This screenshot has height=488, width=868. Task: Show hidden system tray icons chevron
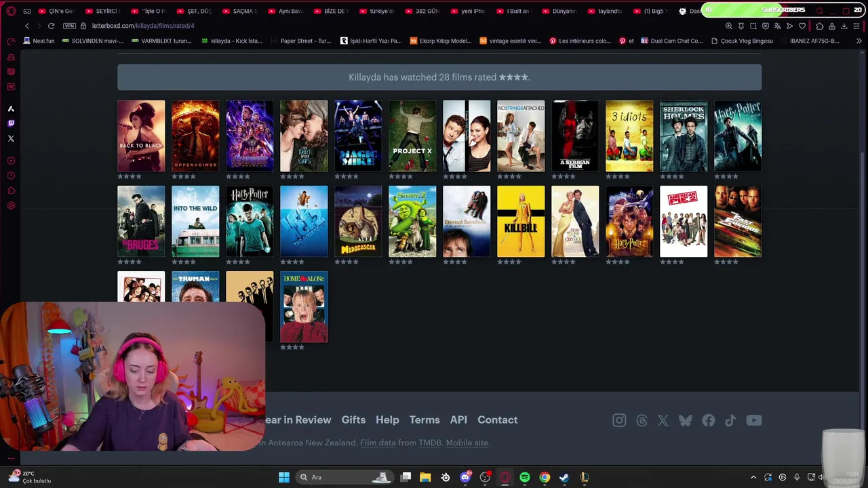753,477
